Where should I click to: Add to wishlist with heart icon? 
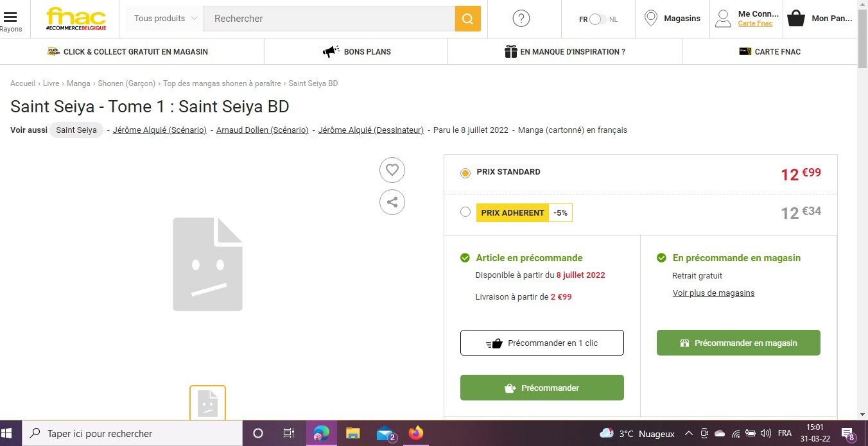click(x=392, y=170)
